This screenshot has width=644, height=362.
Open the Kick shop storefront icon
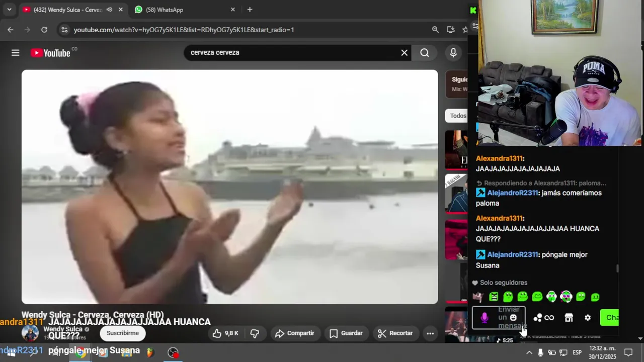569,318
